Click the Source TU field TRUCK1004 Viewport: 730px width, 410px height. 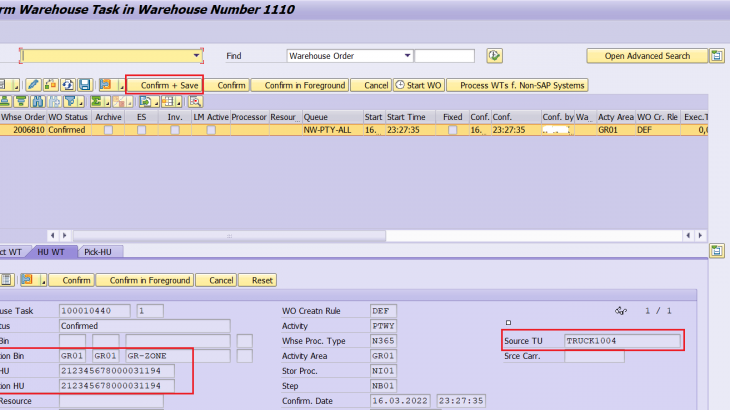pos(622,341)
